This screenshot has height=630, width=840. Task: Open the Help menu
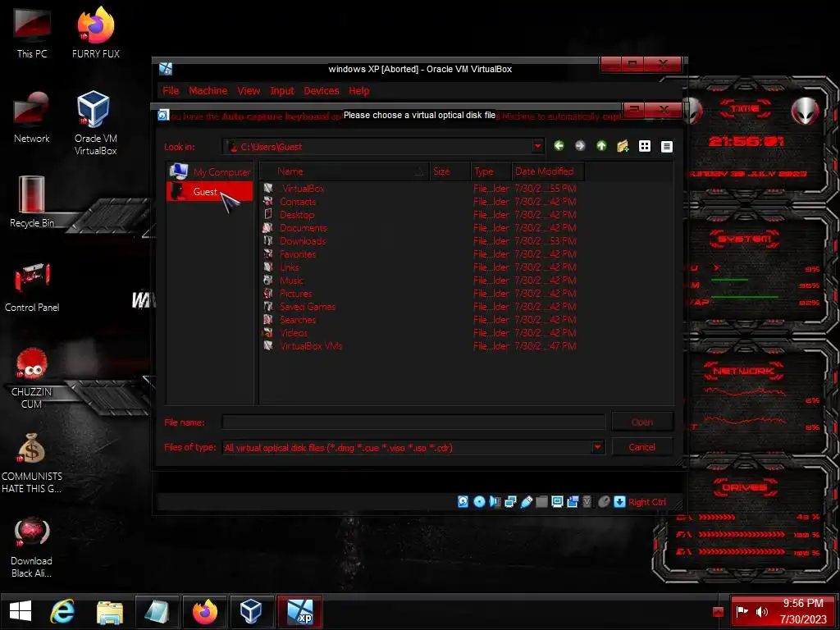tap(359, 91)
